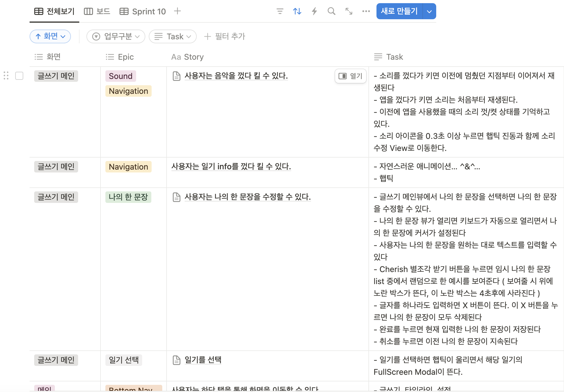Click the 글쓰기 메인 tag in the 나의 한 문장 row
This screenshot has height=392, width=564.
point(56,197)
